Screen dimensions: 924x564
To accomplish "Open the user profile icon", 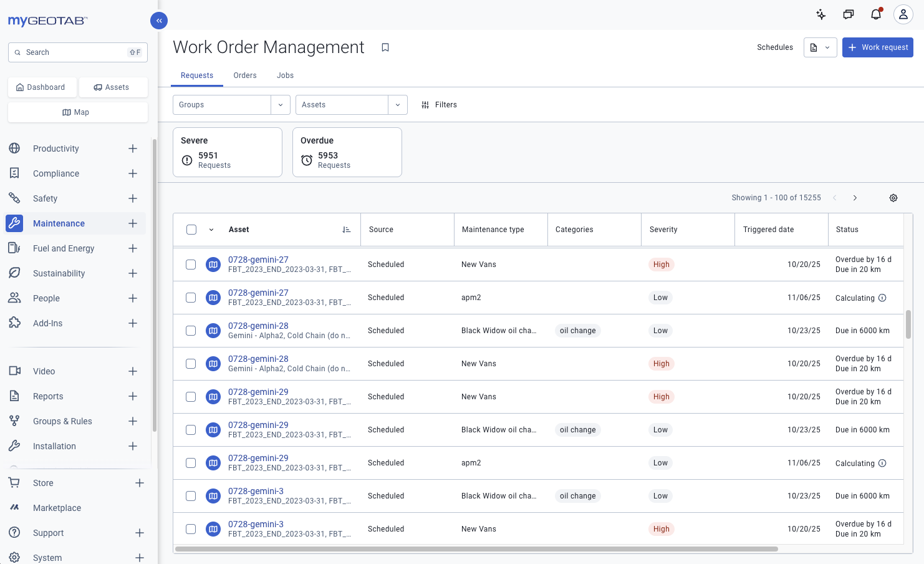I will pyautogui.click(x=903, y=14).
